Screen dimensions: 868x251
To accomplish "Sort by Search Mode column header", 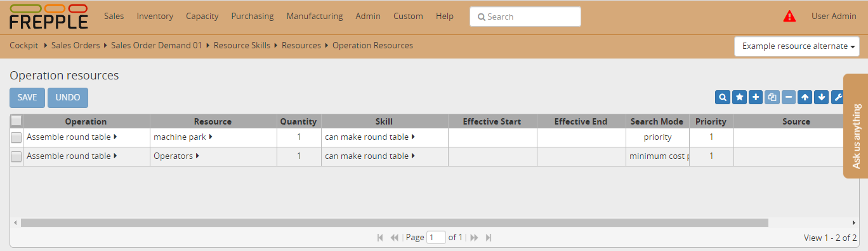I will tap(657, 121).
